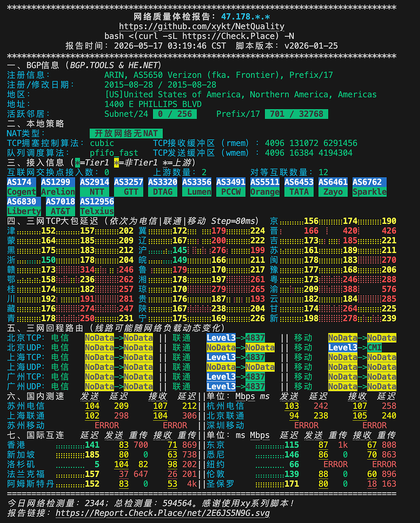Click wmem values 4096 16384 4194304
The image size is (420, 523).
pyautogui.click(x=309, y=153)
